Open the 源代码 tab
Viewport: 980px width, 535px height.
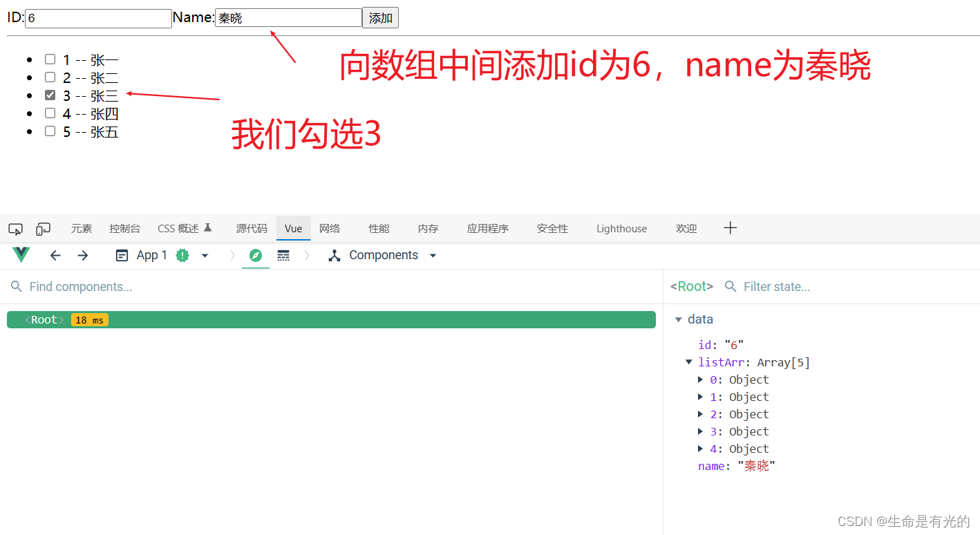252,229
